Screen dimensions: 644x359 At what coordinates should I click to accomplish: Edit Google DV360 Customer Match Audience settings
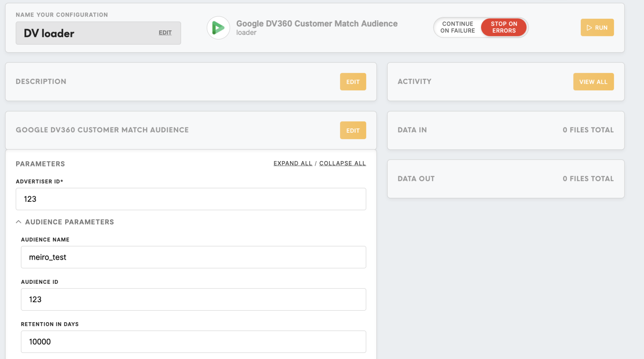[x=353, y=130]
